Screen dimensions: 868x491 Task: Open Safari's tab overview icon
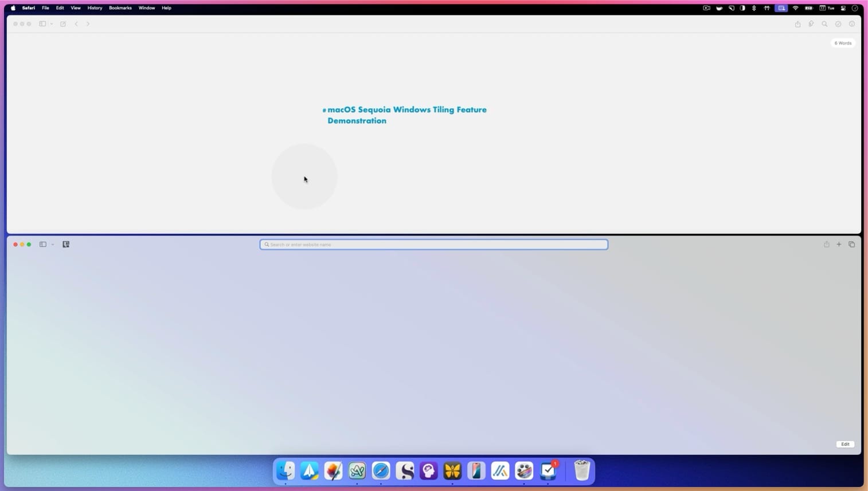[851, 244]
